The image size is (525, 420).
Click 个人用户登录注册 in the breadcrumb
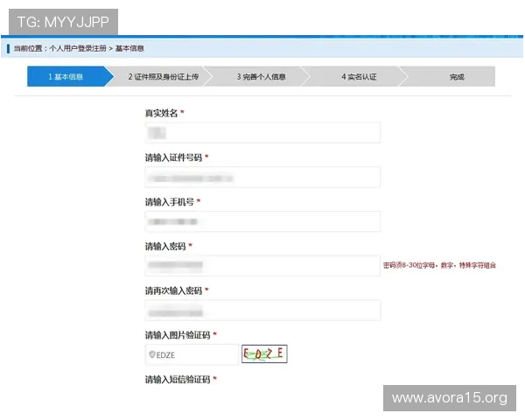78,49
